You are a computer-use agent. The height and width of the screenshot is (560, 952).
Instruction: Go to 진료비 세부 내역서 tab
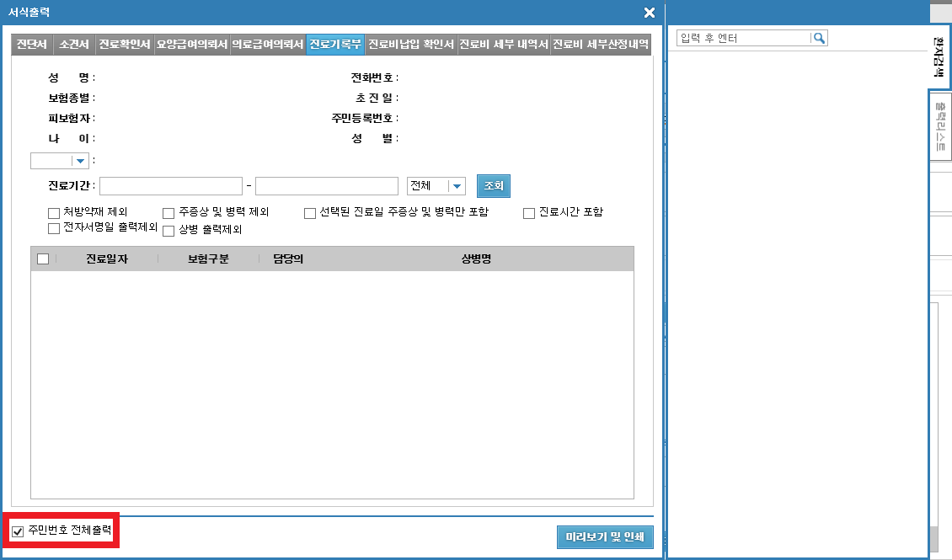pyautogui.click(x=504, y=45)
